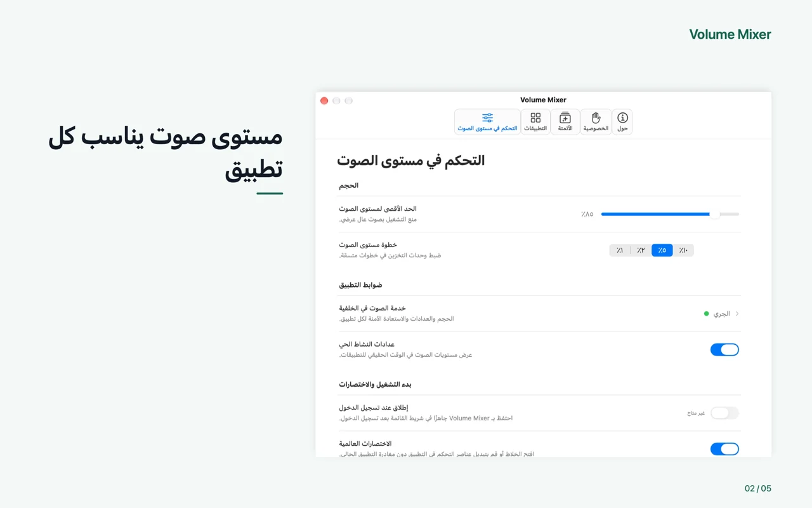812x508 pixels.
Task: Expand the خدمة الصوت في الخلفية chevron
Action: pyautogui.click(x=737, y=314)
